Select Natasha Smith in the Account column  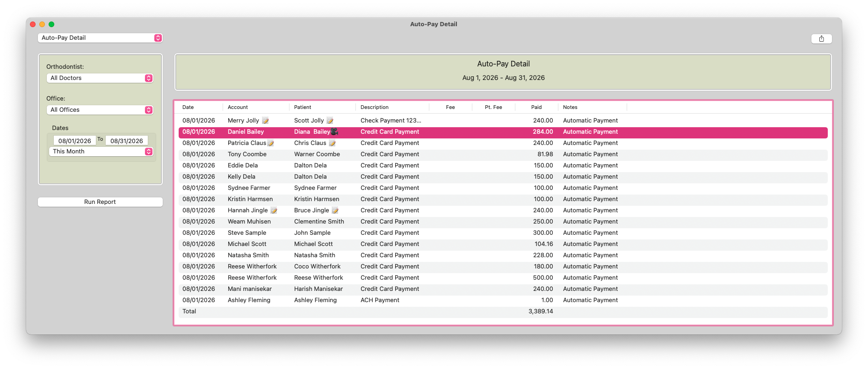coord(248,255)
